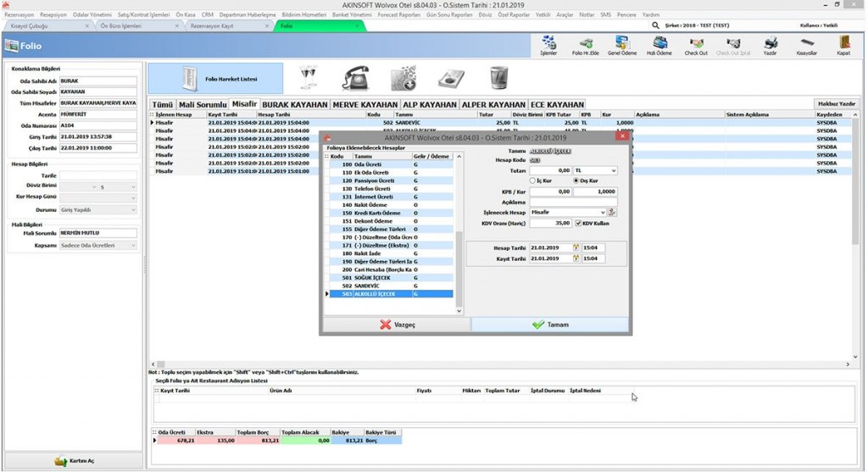Open the Hesap Tarihi calendar picker
Viewport: 868px width, 472px height.
(576, 248)
